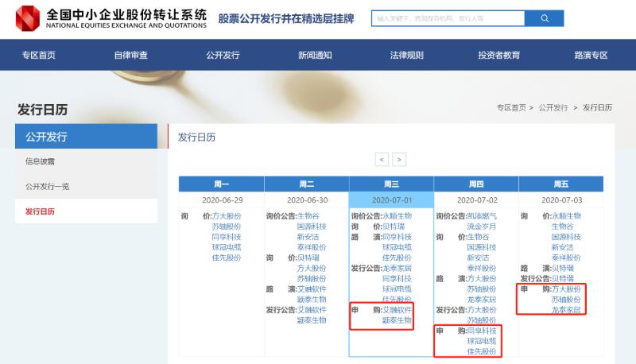This screenshot has width=636, height=364.
Task: Advance to next week with right arrow
Action: [399, 159]
